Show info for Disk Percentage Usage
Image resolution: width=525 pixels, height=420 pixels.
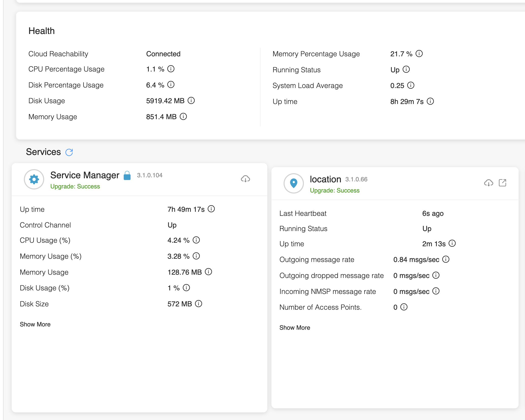click(x=171, y=85)
